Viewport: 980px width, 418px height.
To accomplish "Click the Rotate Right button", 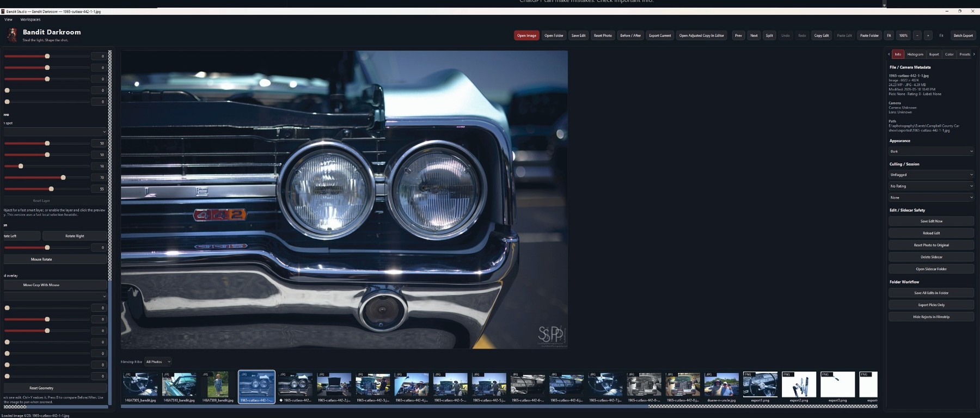I will [x=75, y=236].
